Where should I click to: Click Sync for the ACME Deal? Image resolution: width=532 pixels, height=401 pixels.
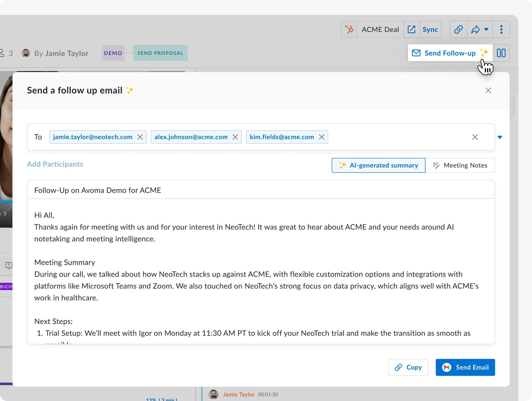[430, 30]
